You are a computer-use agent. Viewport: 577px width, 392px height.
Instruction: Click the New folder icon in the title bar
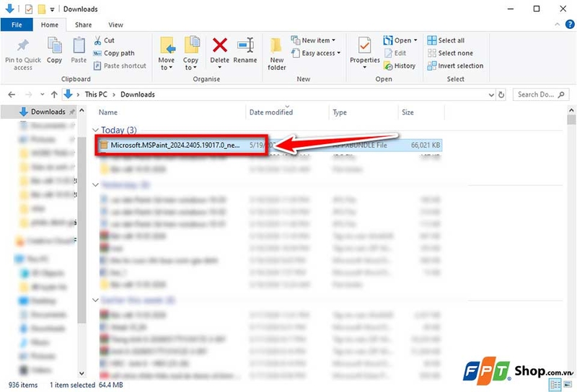point(42,9)
